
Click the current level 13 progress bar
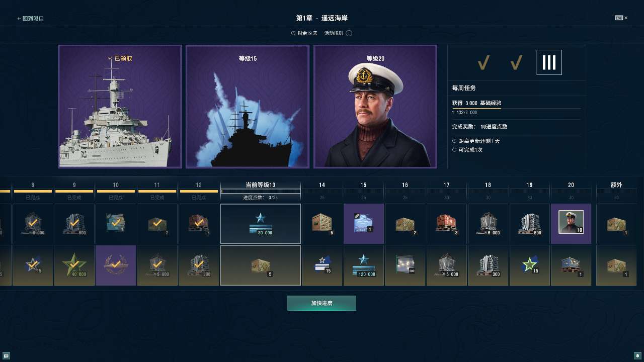click(261, 191)
